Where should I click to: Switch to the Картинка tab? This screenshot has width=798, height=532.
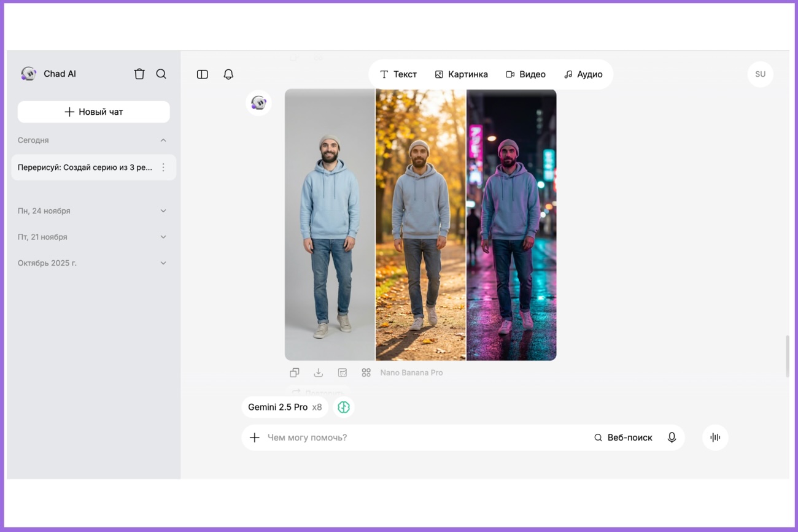pos(462,74)
